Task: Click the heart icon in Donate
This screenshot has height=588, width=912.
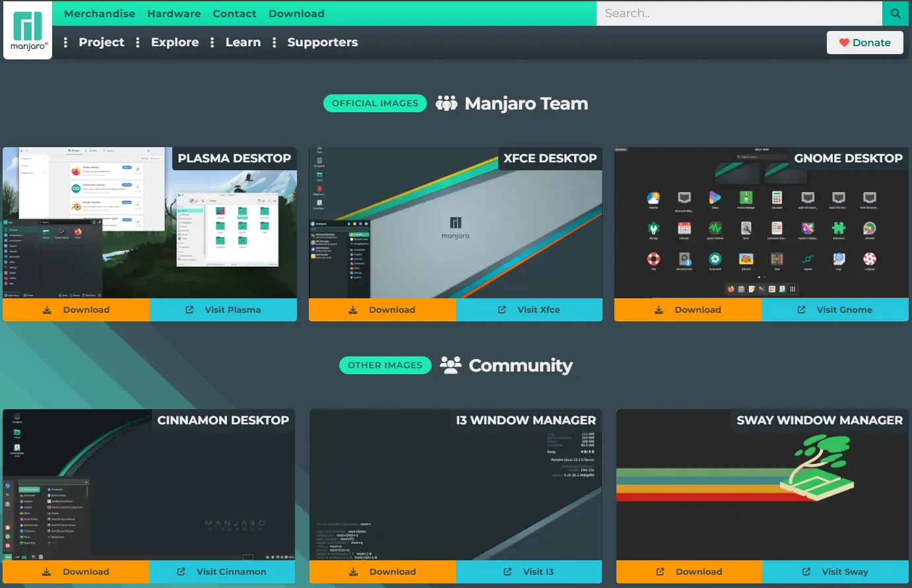Action: (843, 43)
